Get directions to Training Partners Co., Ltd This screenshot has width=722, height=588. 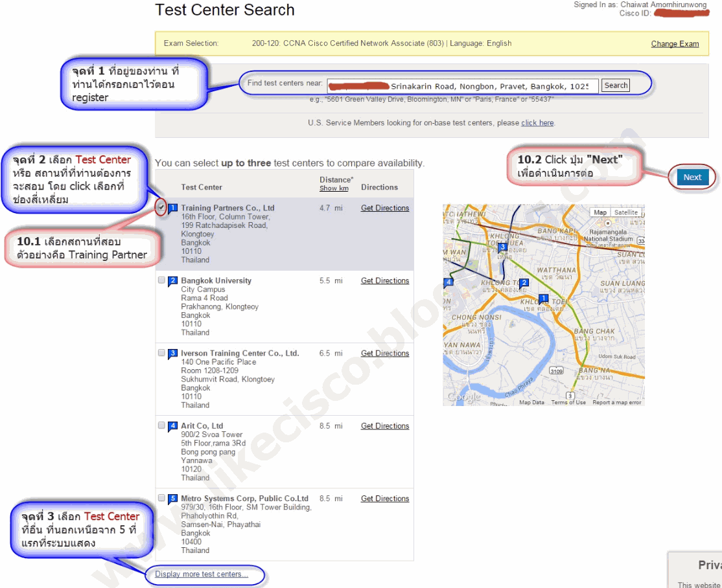tap(385, 208)
